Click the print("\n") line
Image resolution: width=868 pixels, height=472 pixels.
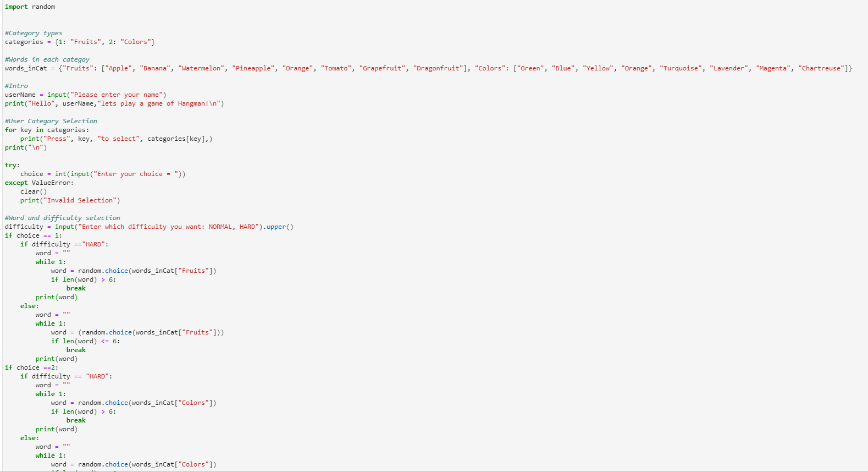(26, 147)
